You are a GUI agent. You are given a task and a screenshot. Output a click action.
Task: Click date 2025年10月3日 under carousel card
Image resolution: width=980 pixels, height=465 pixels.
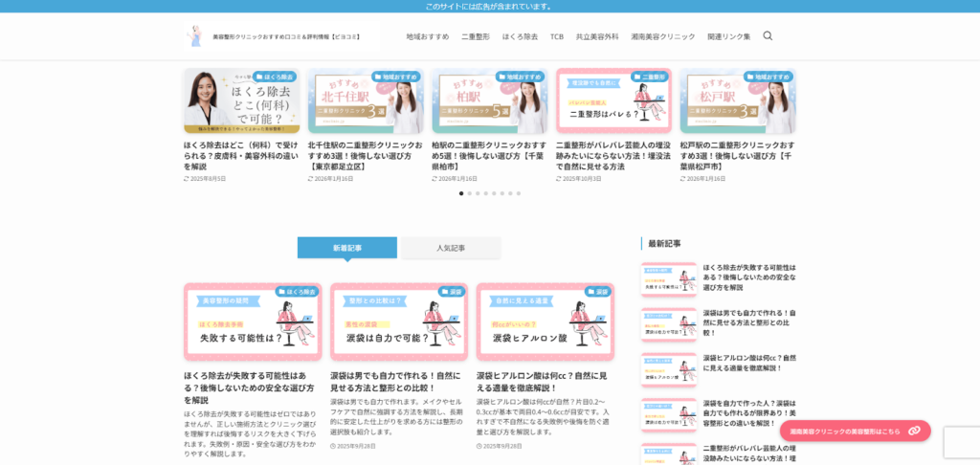583,179
